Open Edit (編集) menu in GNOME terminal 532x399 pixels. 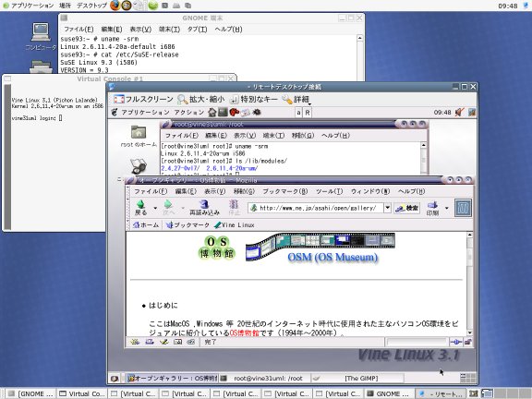(112, 30)
